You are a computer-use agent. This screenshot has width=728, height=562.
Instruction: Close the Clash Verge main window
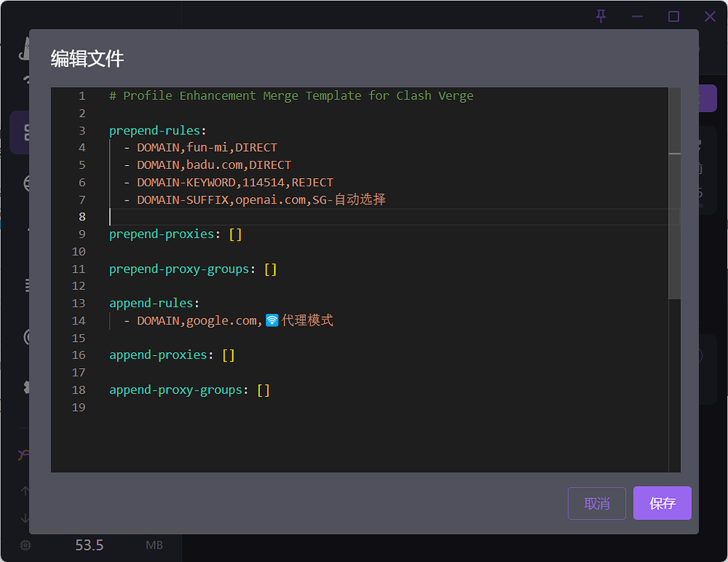pos(710,17)
